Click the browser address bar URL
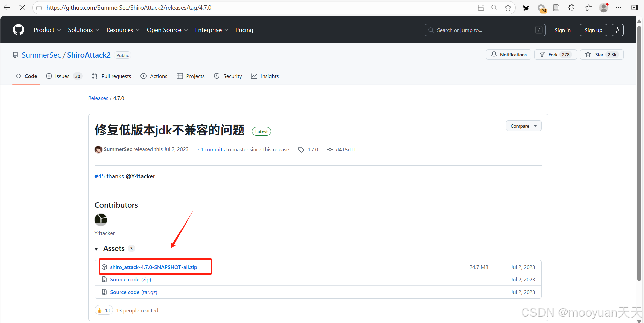 coord(129,8)
